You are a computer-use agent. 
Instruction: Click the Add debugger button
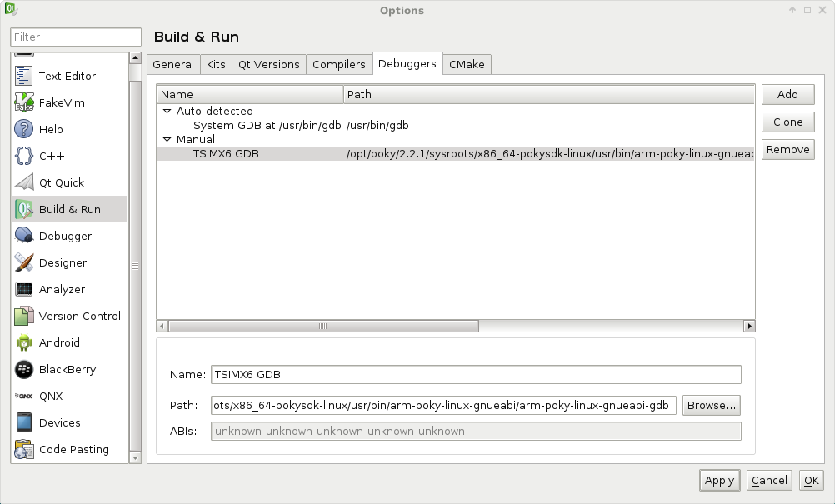(787, 94)
